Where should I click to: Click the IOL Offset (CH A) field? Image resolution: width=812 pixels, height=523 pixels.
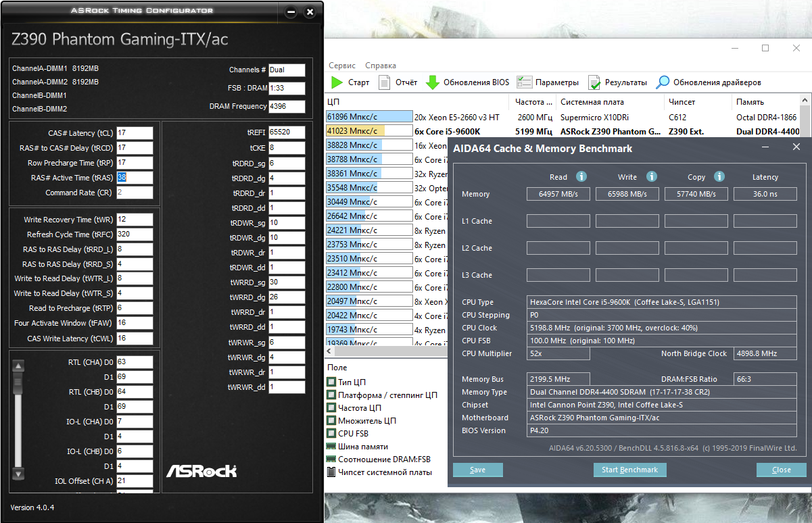pos(135,481)
